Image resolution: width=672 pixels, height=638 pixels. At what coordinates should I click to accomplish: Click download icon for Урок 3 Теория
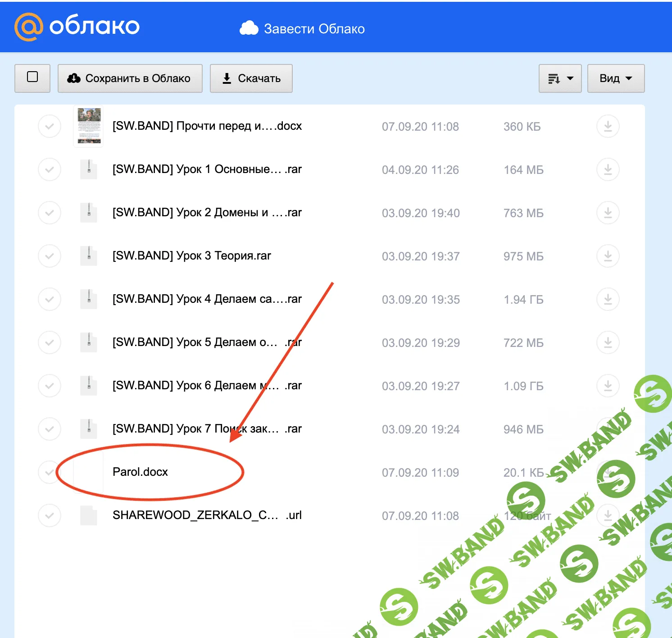(608, 256)
